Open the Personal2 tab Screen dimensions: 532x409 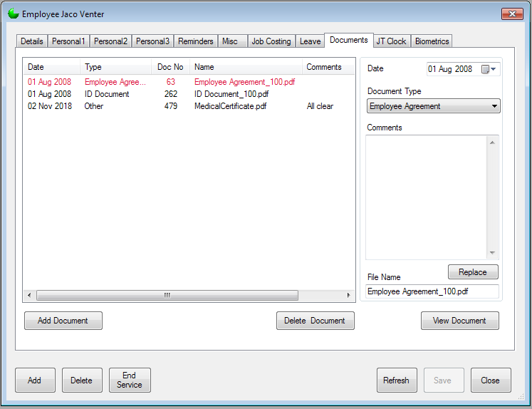point(110,41)
